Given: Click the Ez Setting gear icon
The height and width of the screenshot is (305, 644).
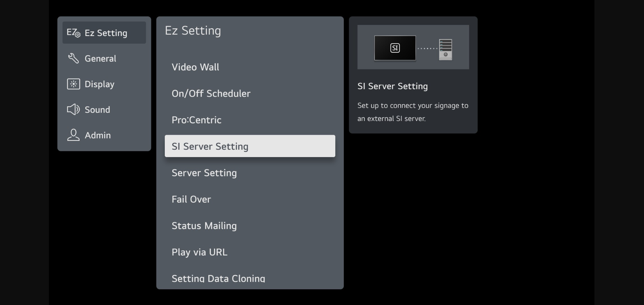Looking at the screenshot, I should coord(73,33).
